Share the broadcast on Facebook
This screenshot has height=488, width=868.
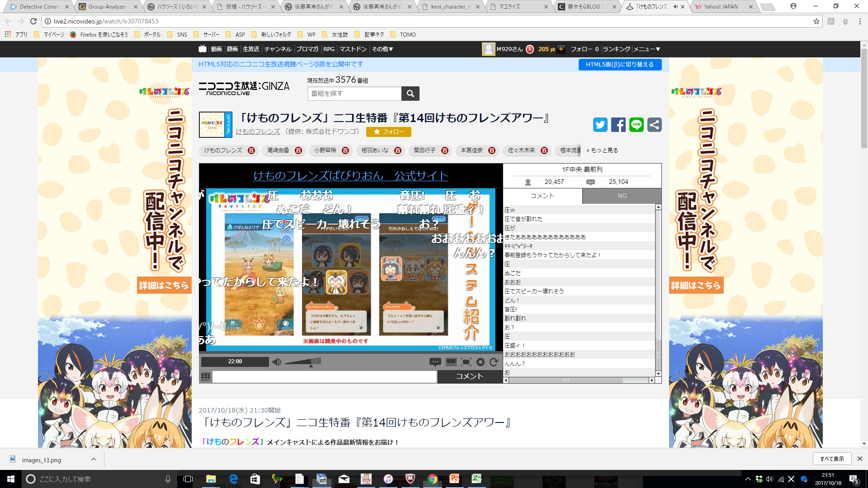[618, 125]
